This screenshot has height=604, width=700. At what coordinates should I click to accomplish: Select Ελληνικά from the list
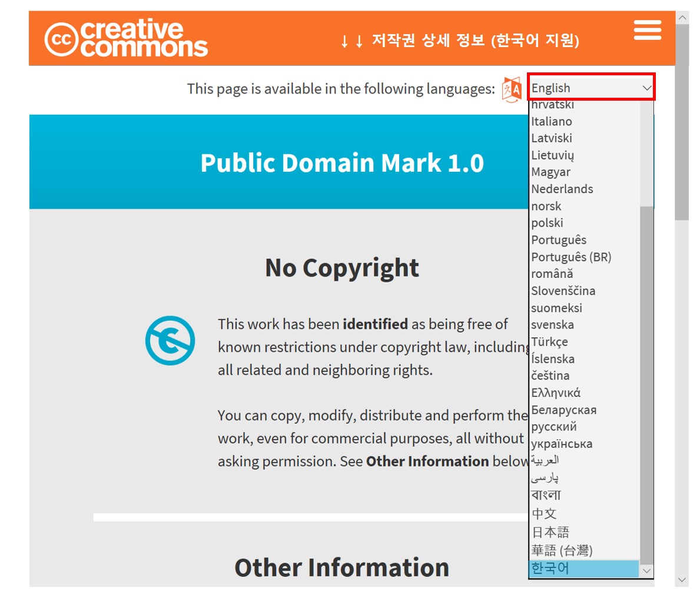(584, 393)
